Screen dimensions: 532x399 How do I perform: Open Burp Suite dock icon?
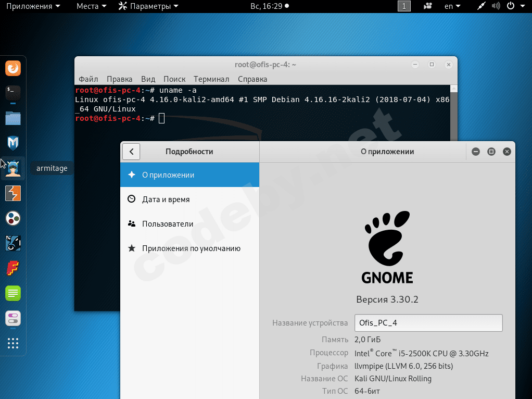point(13,193)
